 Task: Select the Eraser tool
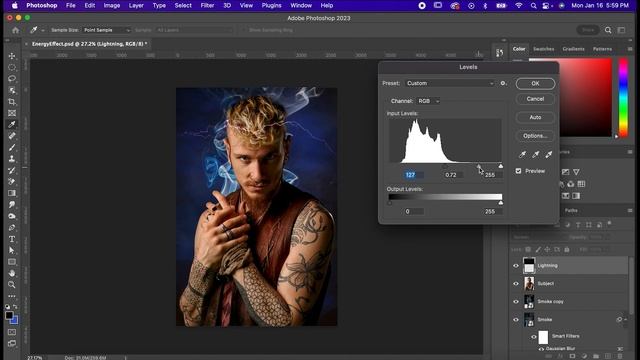pyautogui.click(x=12, y=182)
